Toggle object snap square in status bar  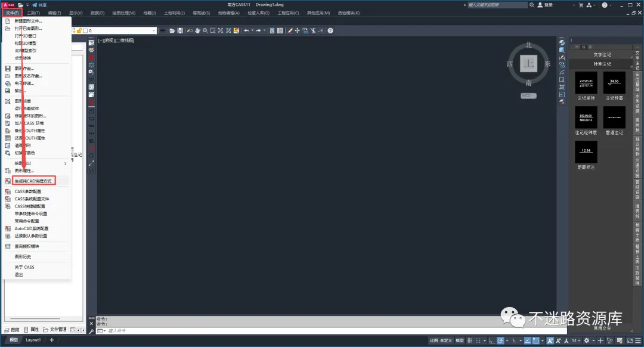click(x=536, y=340)
